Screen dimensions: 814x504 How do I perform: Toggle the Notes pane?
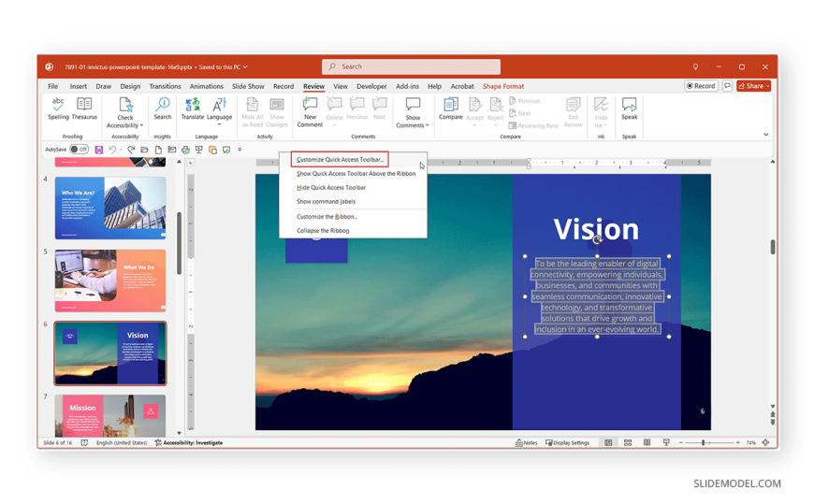point(526,442)
